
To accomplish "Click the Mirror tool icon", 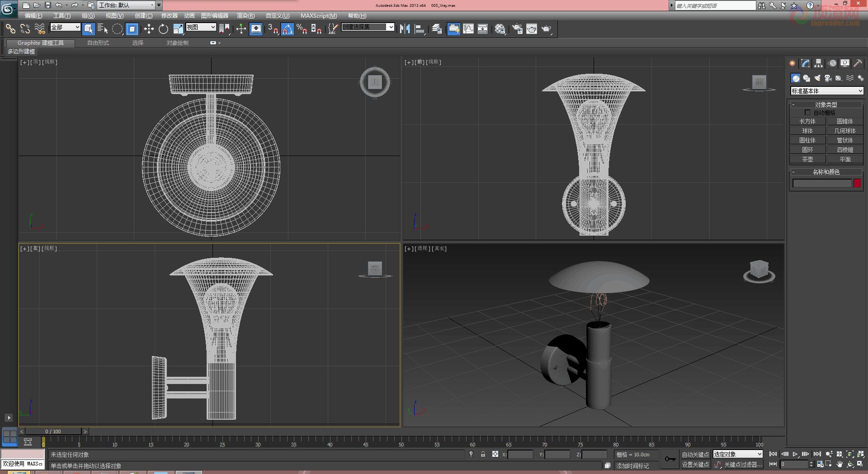I will click(x=405, y=29).
